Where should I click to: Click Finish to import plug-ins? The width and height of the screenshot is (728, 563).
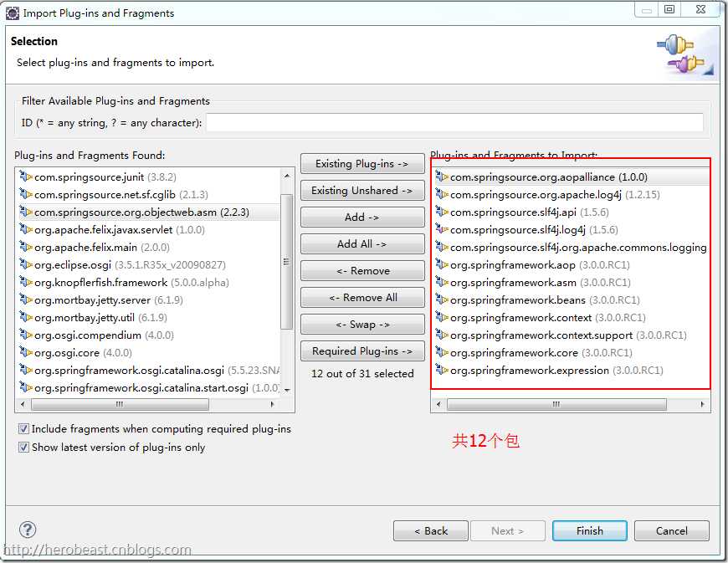590,531
